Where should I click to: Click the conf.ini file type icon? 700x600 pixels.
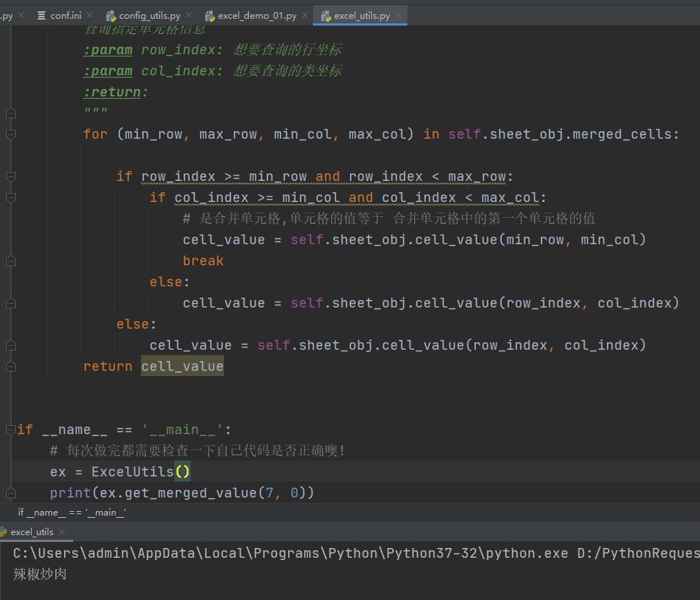coord(41,16)
